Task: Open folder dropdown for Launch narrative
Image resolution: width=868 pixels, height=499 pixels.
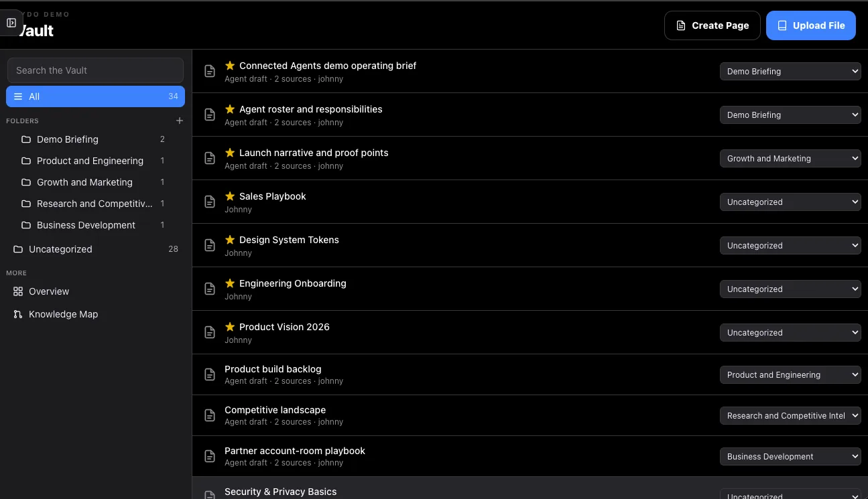Action: tap(790, 158)
